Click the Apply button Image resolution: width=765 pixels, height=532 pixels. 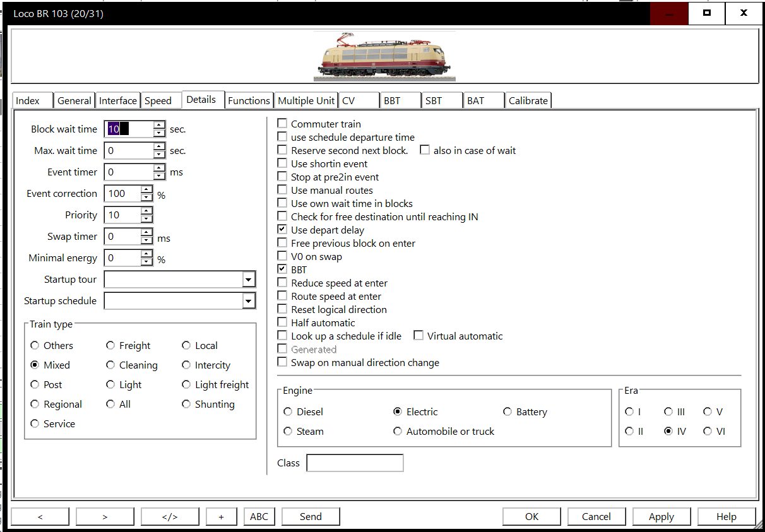pos(661,516)
